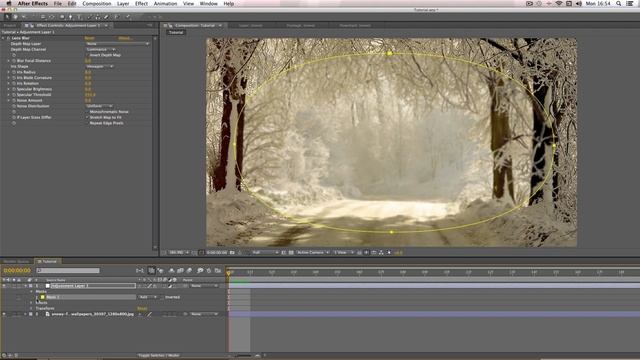The image size is (640, 360).
Task: Toggle the Stretch Map to Fit checkbox
Action: coord(87,117)
